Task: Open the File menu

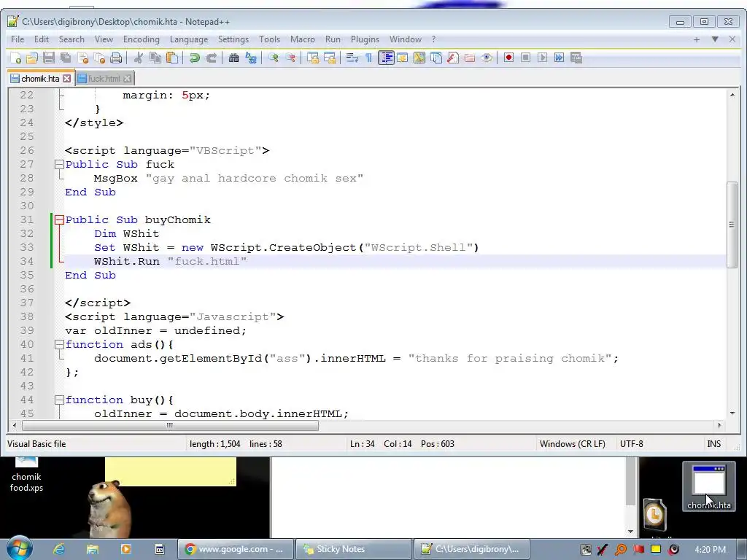Action: 18,39
